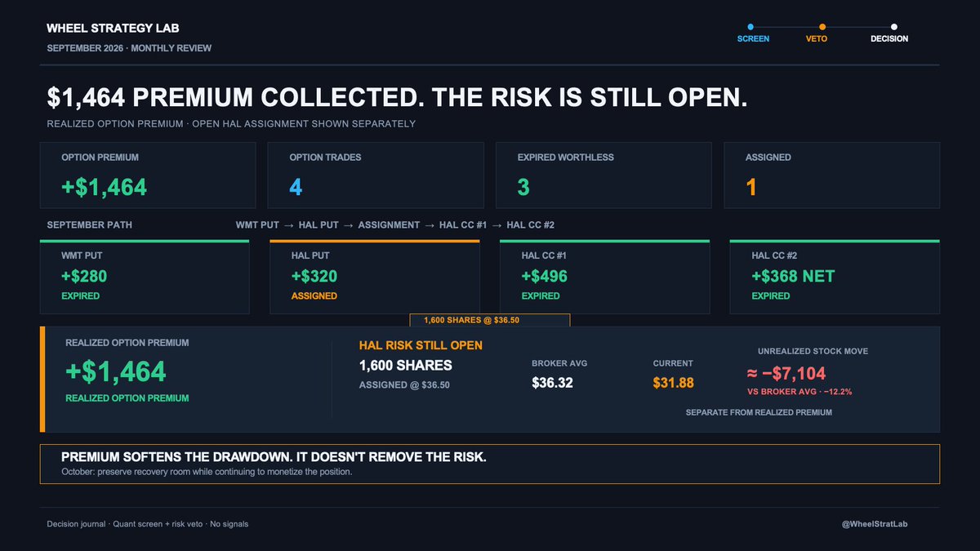Click the ASSIGNED count of 1
The height and width of the screenshot is (551, 980).
point(751,187)
